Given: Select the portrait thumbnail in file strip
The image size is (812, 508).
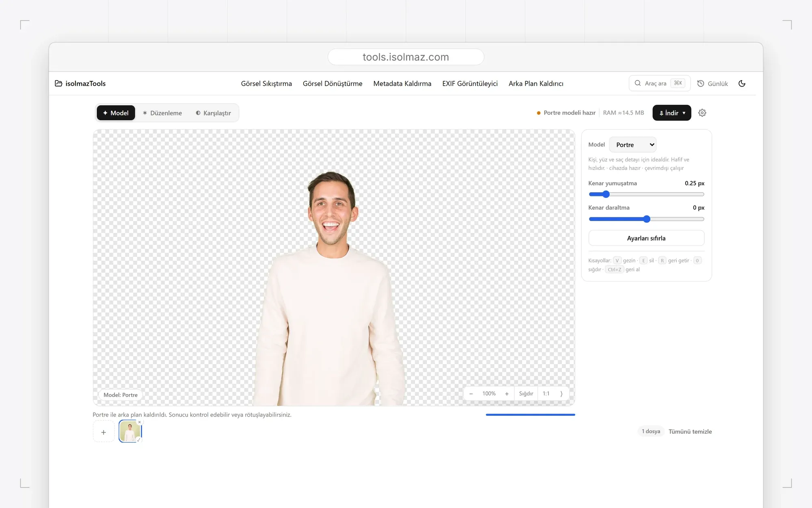Looking at the screenshot, I should coord(130,432).
